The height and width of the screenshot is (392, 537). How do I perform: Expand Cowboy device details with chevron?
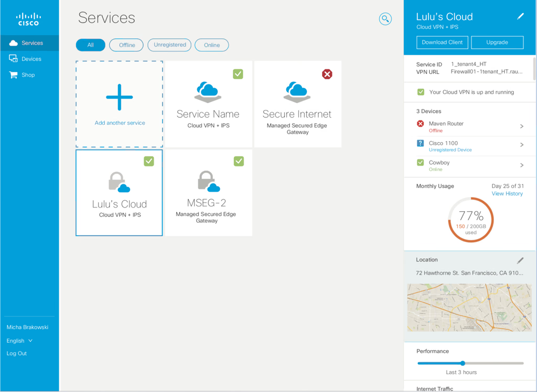tap(522, 166)
